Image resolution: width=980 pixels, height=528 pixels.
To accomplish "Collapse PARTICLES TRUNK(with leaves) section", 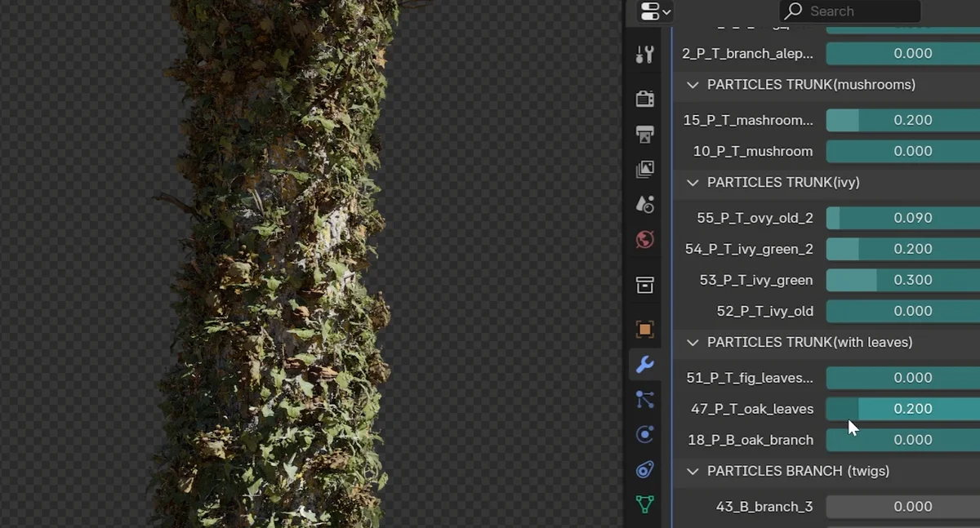I will click(693, 343).
